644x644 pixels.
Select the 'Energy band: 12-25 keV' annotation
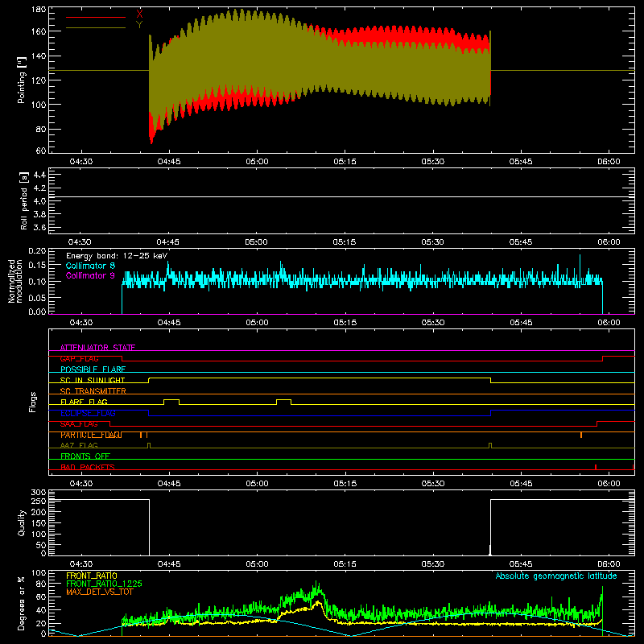[x=117, y=256]
